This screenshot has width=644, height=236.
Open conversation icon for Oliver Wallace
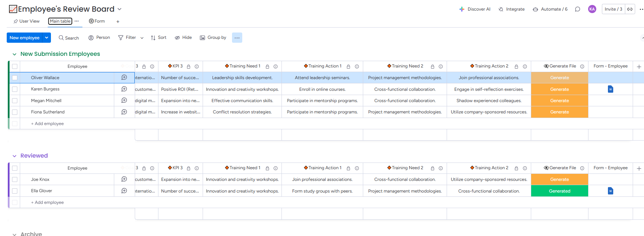coord(124,77)
